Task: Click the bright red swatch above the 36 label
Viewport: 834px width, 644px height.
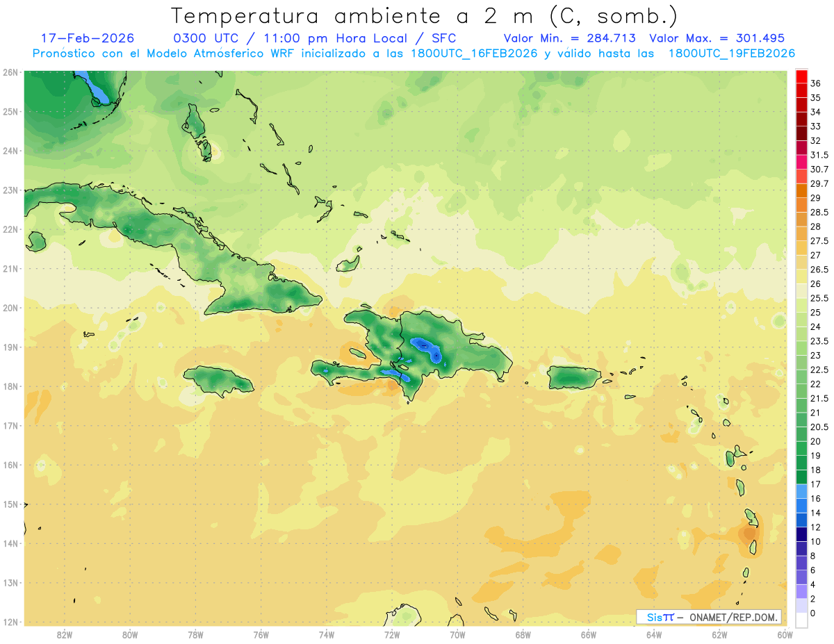Action: pyautogui.click(x=801, y=76)
